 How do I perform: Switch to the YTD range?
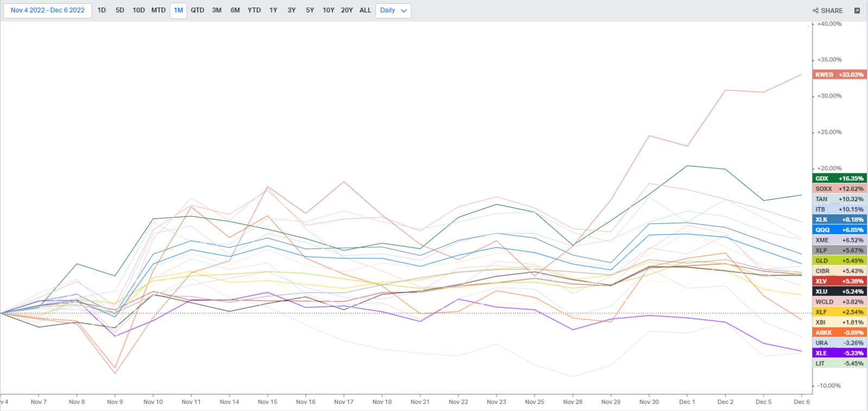click(x=254, y=10)
